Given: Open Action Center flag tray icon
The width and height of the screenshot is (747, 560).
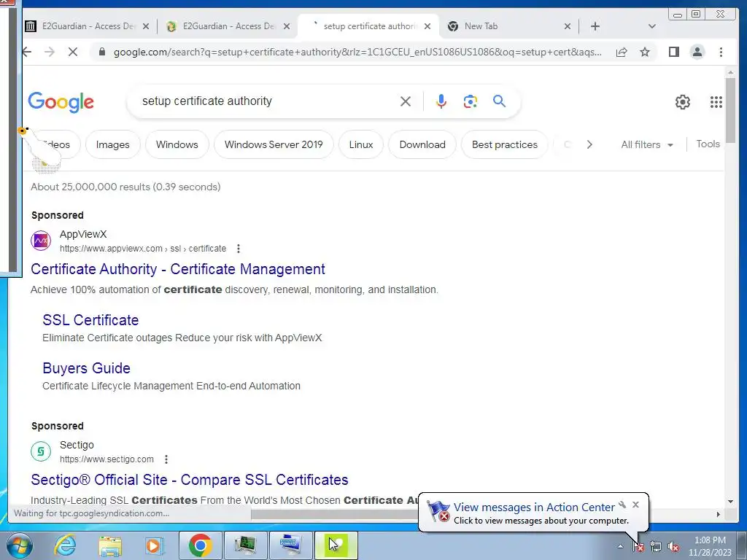Looking at the screenshot, I should pyautogui.click(x=638, y=547).
